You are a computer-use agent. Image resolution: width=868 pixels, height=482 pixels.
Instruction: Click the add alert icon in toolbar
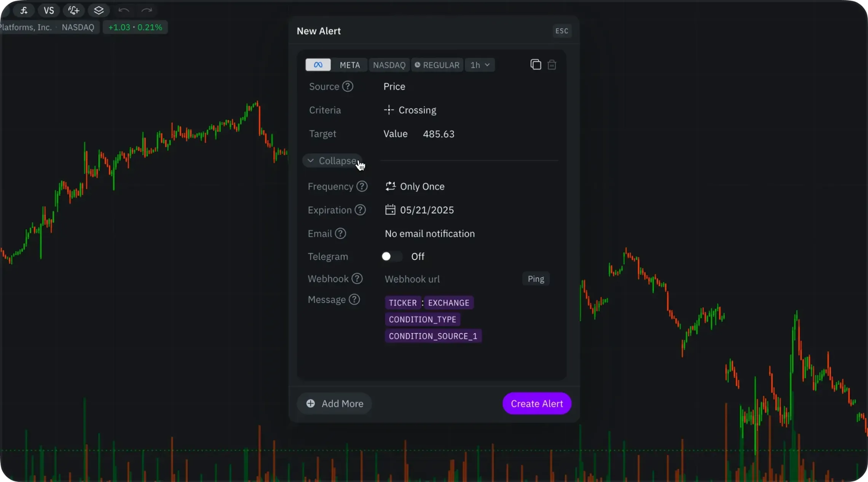tap(74, 10)
